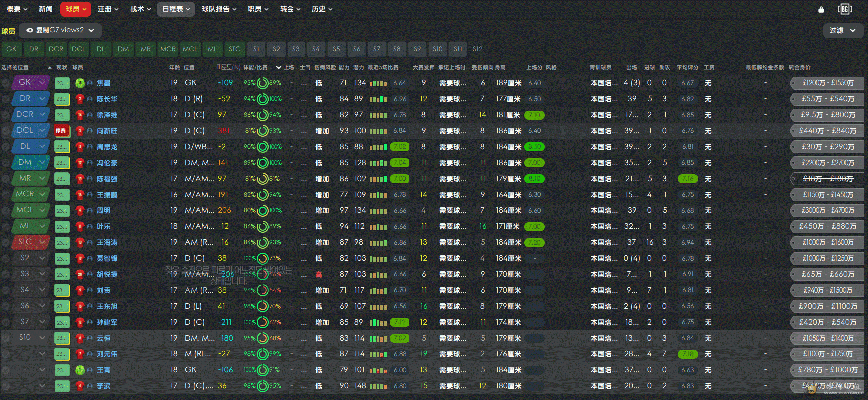Click 陈长华's red shirt number icon

[x=80, y=99]
